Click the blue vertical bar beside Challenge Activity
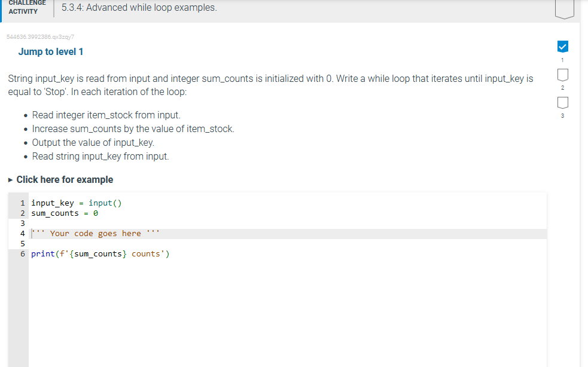Viewport: 588px width, 367px height. tap(1, 9)
